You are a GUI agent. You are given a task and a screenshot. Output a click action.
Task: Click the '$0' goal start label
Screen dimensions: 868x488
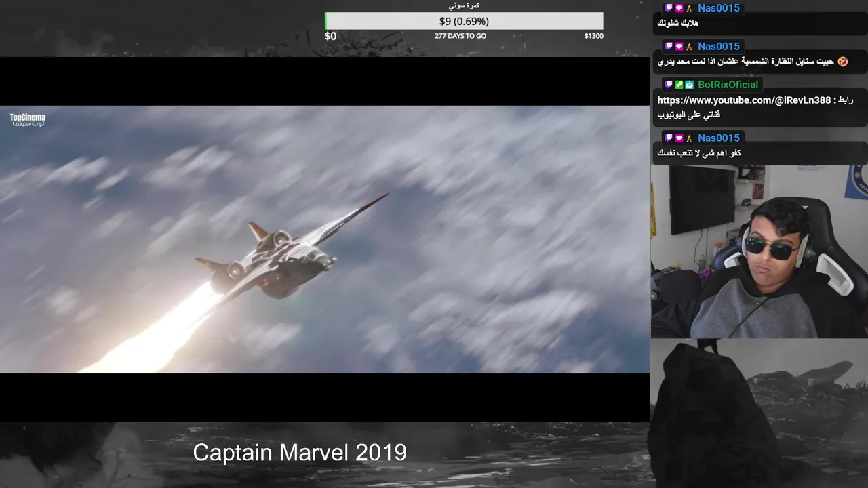pyautogui.click(x=330, y=36)
